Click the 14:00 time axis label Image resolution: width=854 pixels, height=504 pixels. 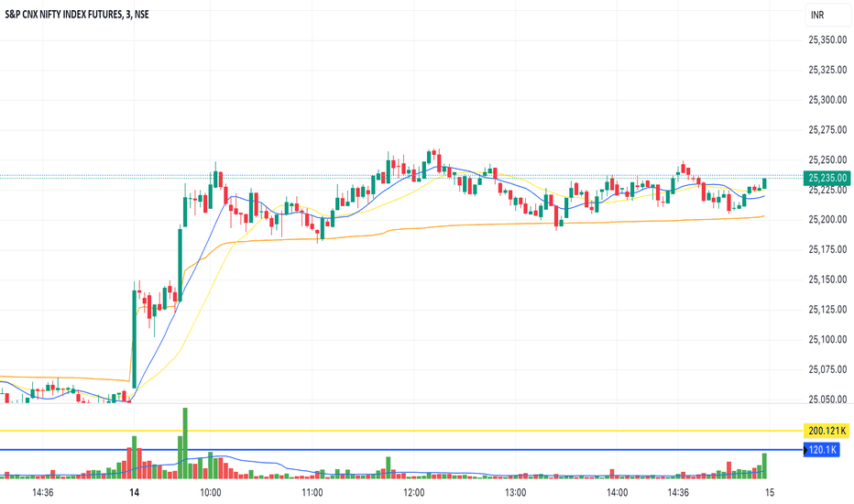pyautogui.click(x=617, y=493)
